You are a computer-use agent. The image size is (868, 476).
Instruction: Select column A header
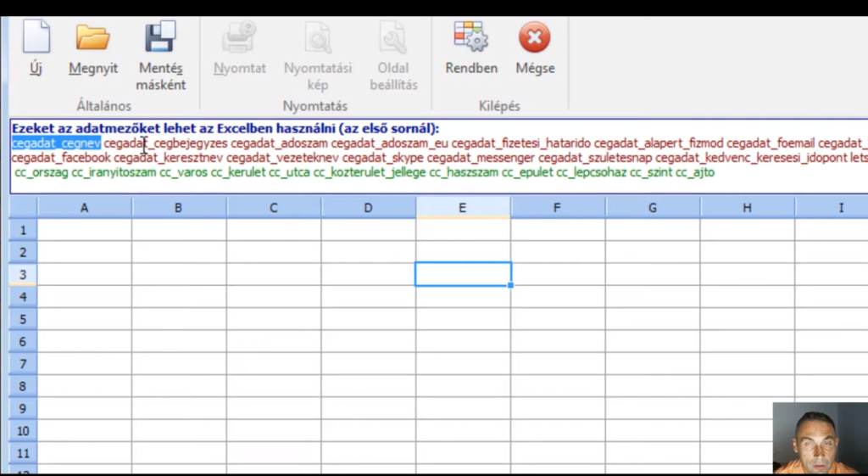pyautogui.click(x=84, y=208)
